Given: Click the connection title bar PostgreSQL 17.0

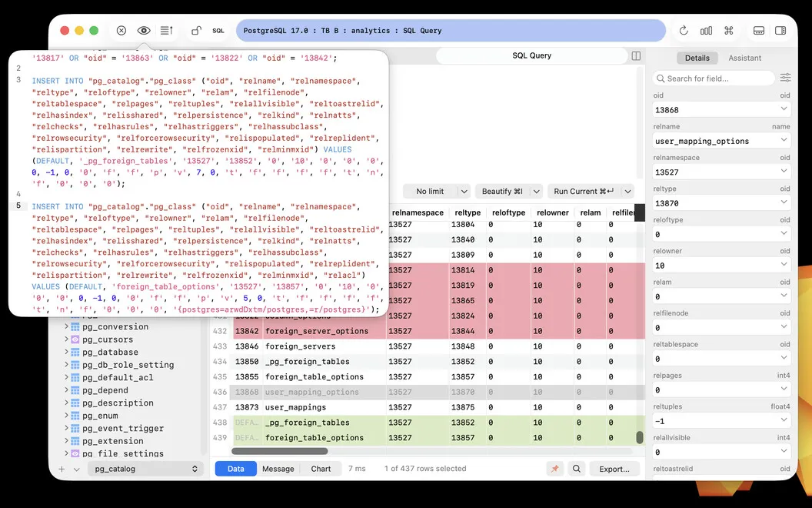Looking at the screenshot, I should pyautogui.click(x=451, y=31).
